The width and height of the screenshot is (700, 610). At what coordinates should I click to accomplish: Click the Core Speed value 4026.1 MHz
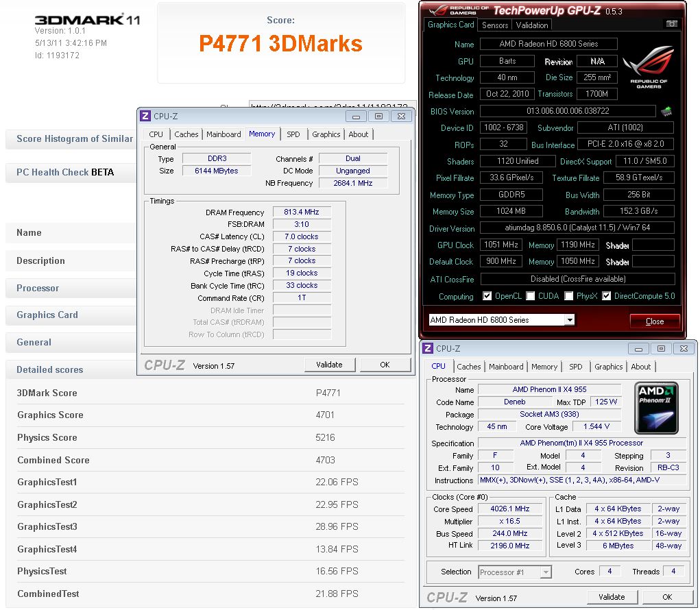[510, 509]
